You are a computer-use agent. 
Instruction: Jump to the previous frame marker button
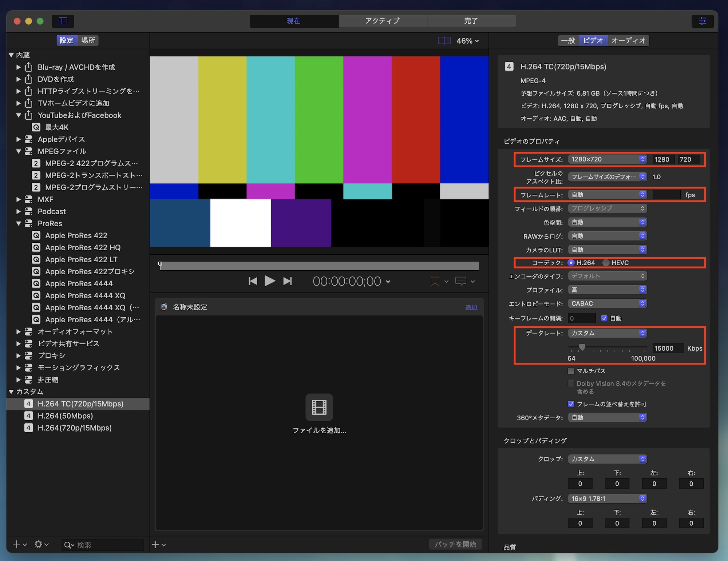tap(253, 281)
